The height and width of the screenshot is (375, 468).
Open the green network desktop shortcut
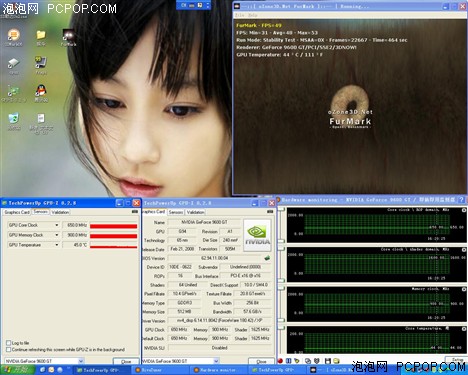[14, 93]
